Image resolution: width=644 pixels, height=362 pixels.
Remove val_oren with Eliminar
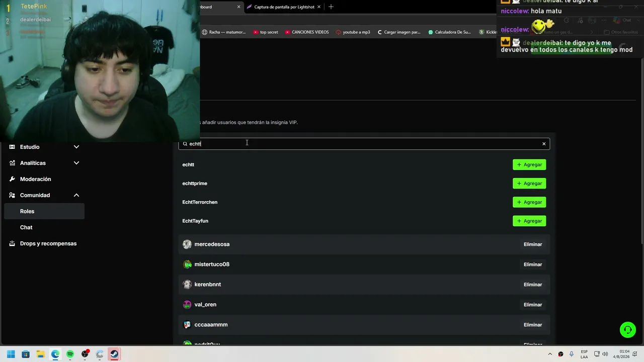tap(532, 305)
